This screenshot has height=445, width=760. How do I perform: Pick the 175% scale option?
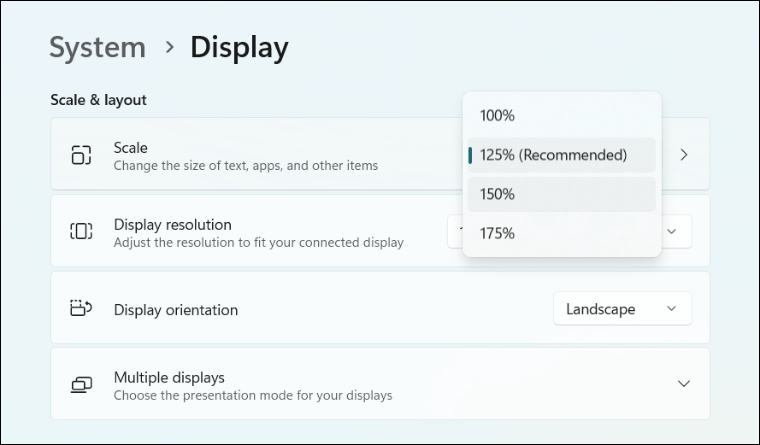497,233
